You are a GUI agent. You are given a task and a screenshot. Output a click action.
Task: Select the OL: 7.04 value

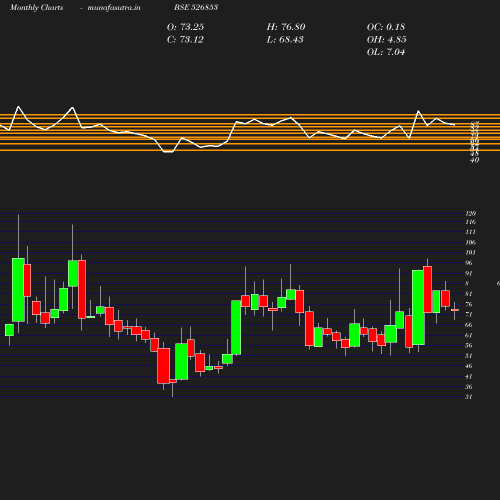coord(386,52)
